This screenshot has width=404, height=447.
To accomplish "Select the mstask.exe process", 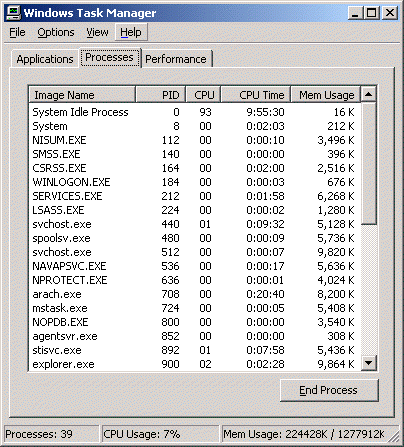I will point(195,308).
